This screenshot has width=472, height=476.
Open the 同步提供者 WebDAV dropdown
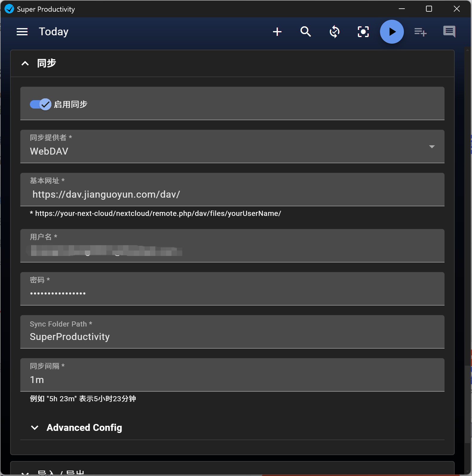[x=232, y=147]
